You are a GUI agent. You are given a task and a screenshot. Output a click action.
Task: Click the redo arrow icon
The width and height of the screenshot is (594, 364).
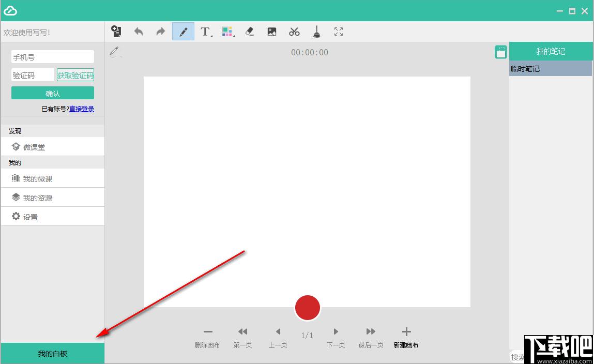click(161, 32)
